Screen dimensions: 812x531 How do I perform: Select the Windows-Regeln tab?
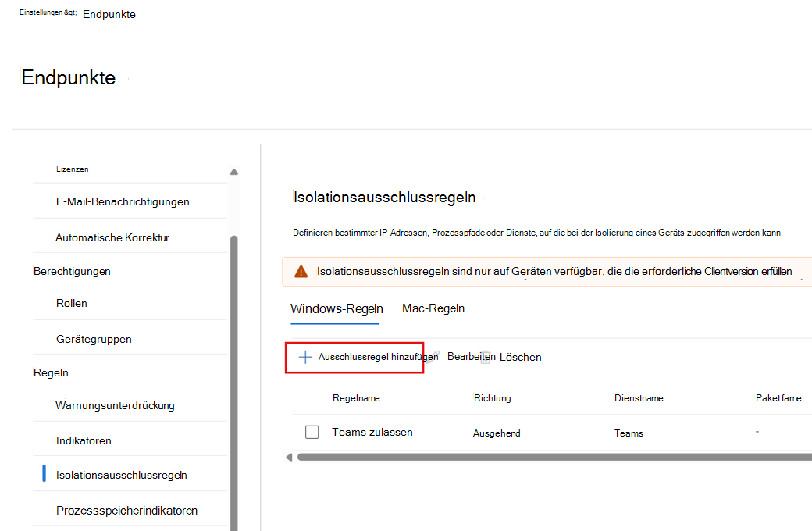point(336,308)
